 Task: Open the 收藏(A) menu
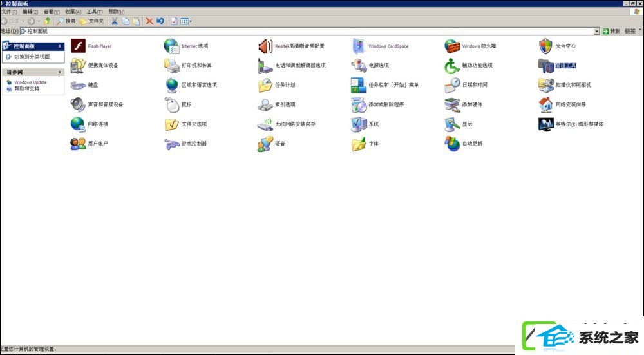coord(73,12)
